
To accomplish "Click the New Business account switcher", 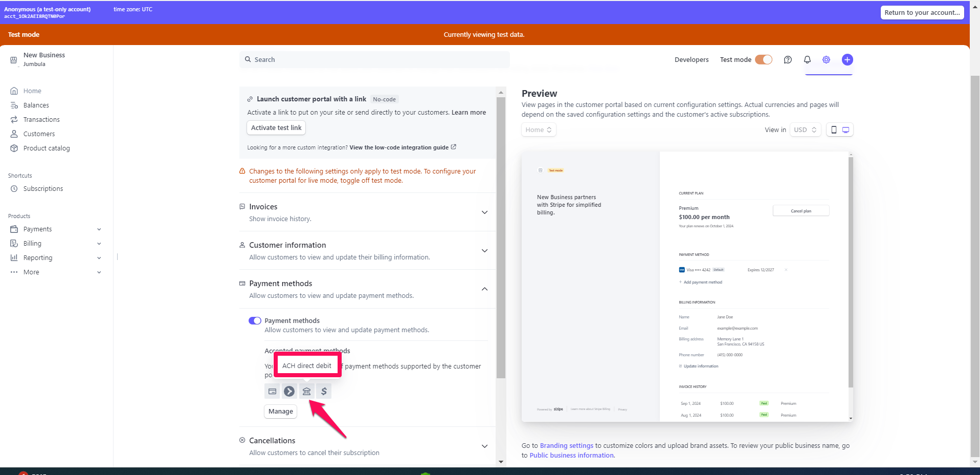I will coord(44,59).
